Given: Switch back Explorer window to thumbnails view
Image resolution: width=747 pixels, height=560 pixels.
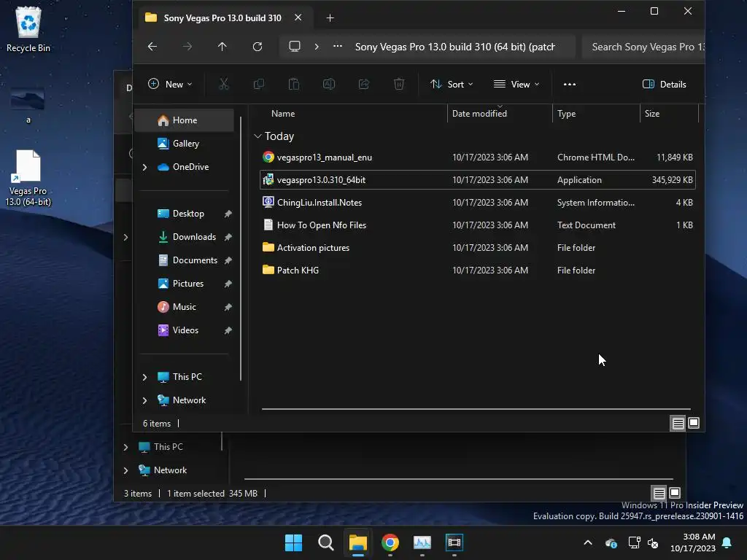Looking at the screenshot, I should click(x=675, y=493).
